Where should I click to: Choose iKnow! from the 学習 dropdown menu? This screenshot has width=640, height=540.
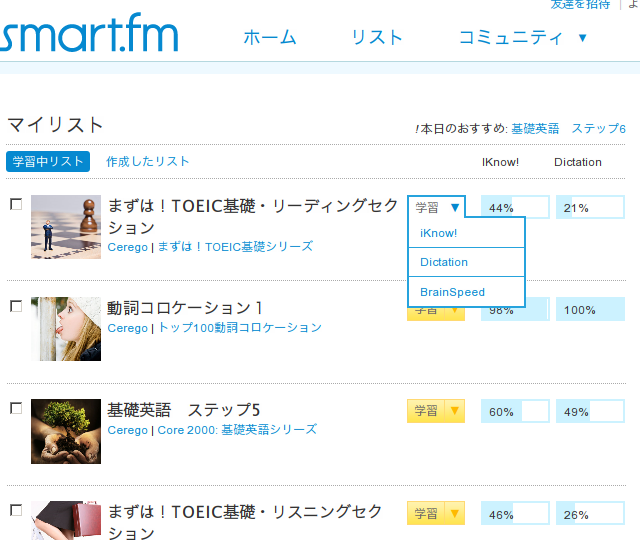[466, 233]
